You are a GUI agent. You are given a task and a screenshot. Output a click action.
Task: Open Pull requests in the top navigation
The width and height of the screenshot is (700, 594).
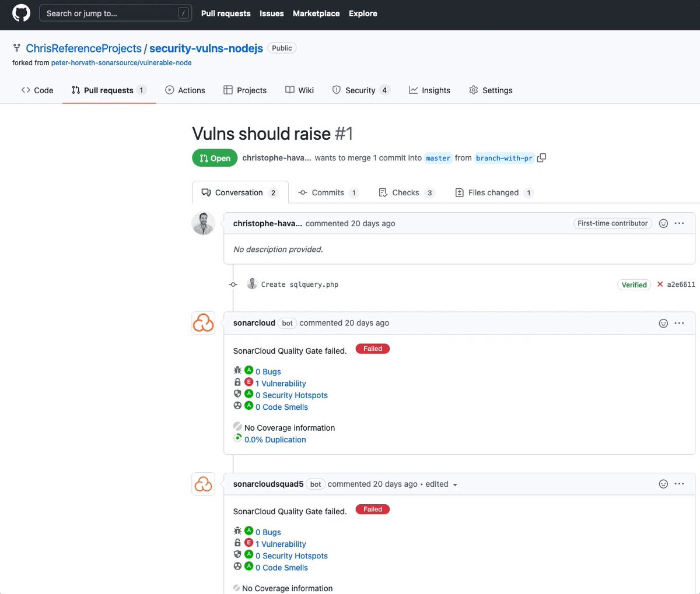(x=226, y=13)
